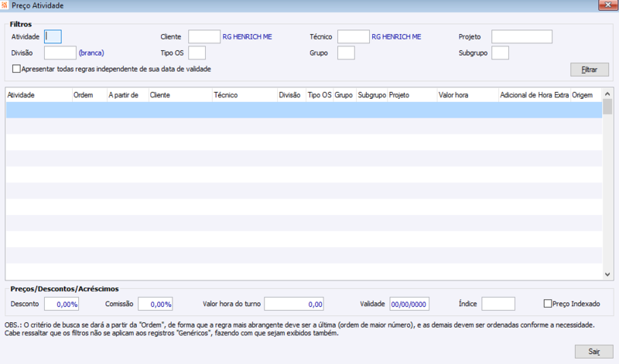Sort by the Atividade column header
The width and height of the screenshot is (619, 364).
pos(39,95)
